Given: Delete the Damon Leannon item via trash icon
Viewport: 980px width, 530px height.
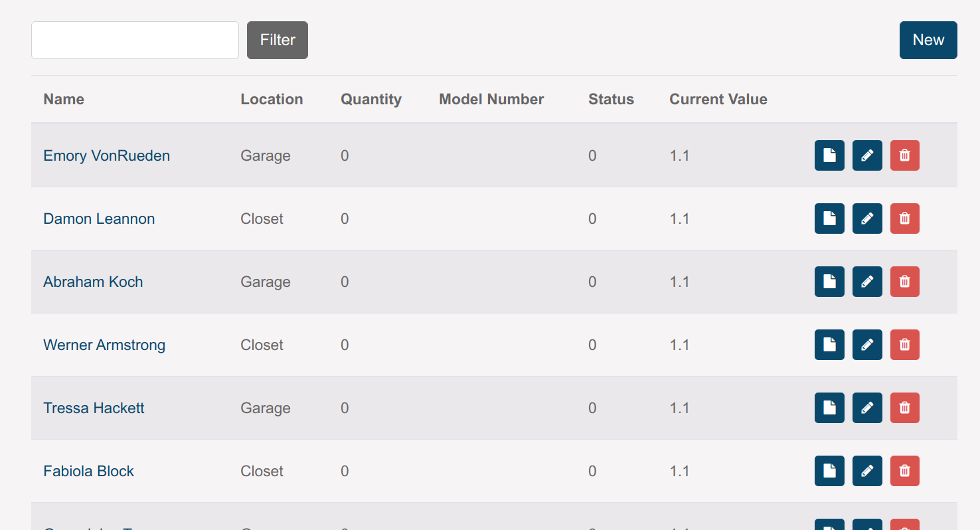Looking at the screenshot, I should [x=904, y=219].
